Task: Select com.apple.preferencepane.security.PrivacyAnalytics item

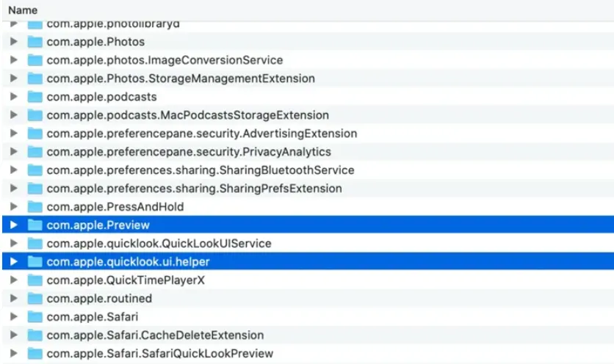Action: [189, 152]
